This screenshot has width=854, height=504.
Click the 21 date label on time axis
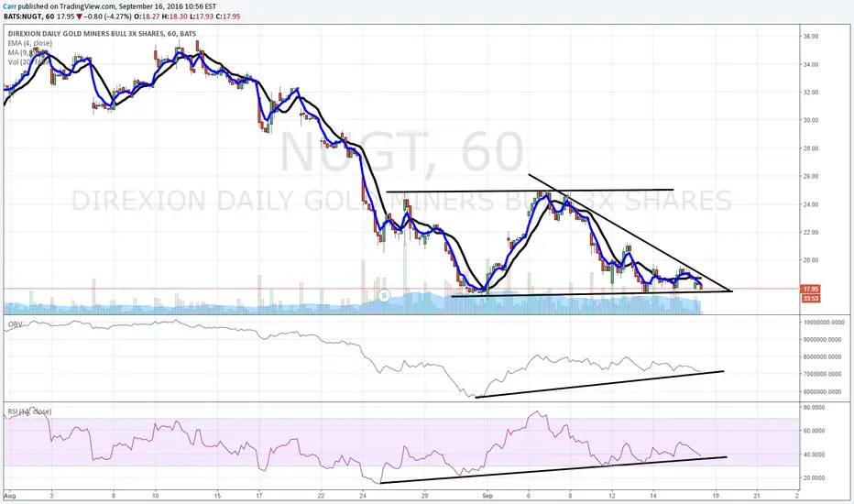757,496
